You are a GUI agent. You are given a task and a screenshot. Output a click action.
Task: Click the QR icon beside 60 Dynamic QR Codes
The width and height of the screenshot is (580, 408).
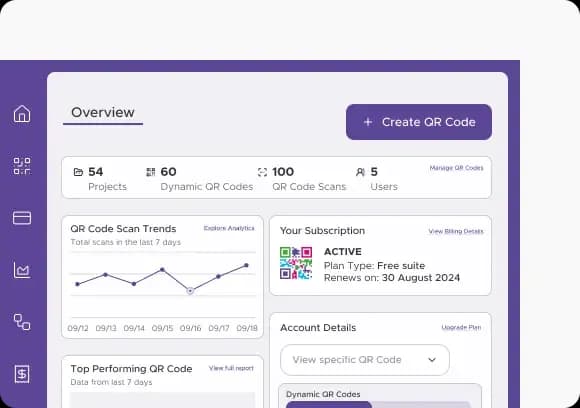point(151,172)
